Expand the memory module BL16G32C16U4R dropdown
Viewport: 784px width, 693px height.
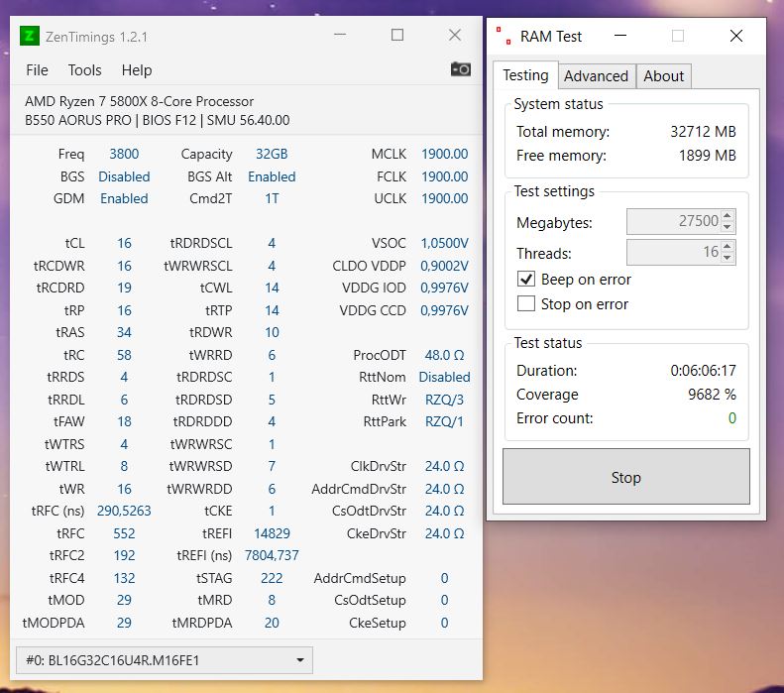pos(165,660)
